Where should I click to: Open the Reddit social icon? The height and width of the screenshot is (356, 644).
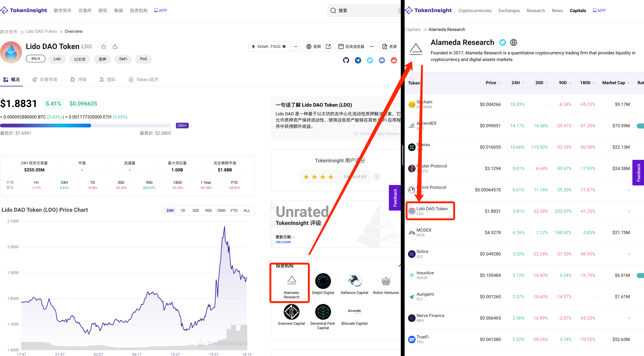(x=394, y=60)
